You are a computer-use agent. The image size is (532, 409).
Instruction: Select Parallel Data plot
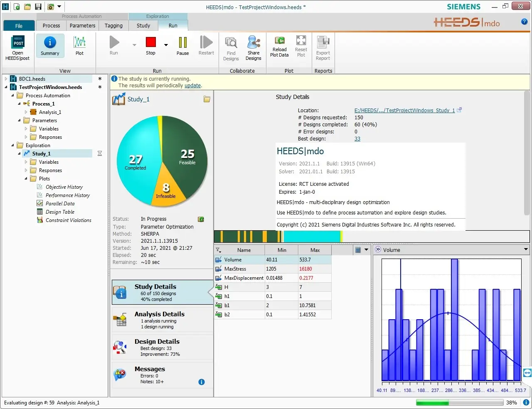[60, 204]
